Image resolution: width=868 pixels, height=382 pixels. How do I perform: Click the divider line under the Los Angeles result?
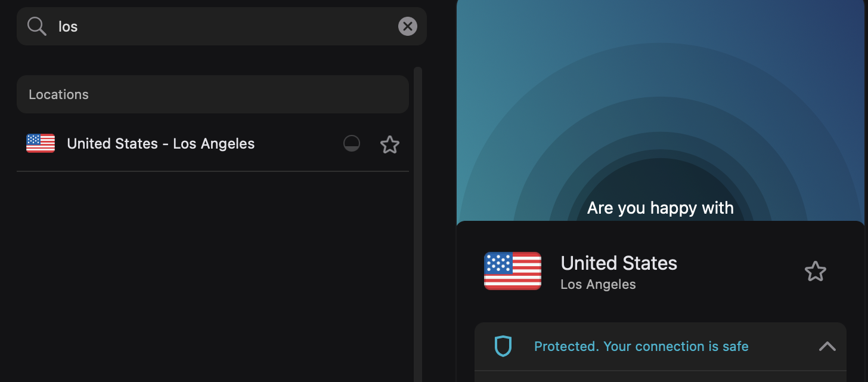(x=212, y=171)
